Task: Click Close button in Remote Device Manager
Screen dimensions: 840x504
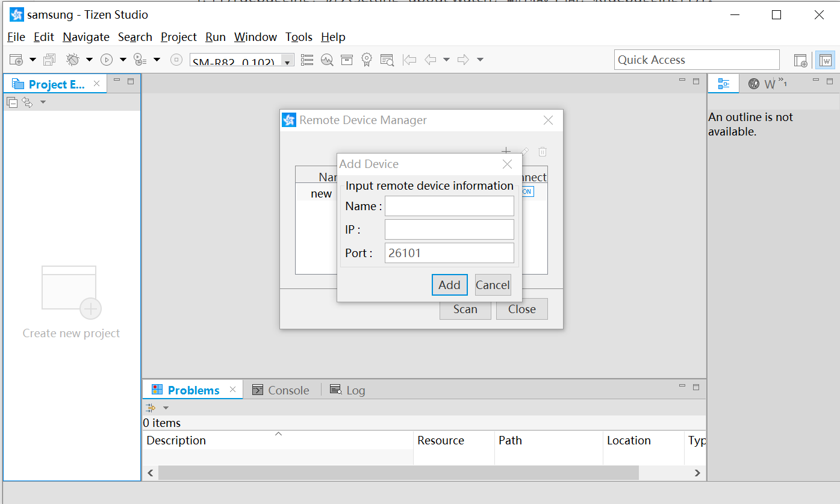Action: pos(521,309)
